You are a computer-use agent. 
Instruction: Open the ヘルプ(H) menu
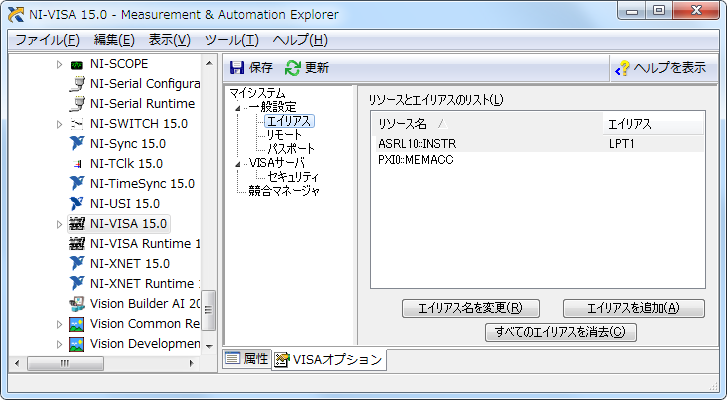pos(300,40)
